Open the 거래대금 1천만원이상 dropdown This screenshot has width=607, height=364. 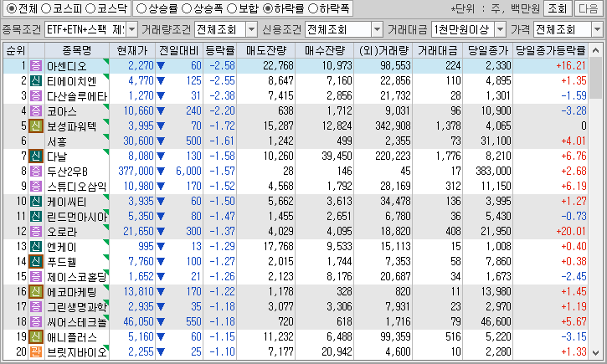coord(500,29)
